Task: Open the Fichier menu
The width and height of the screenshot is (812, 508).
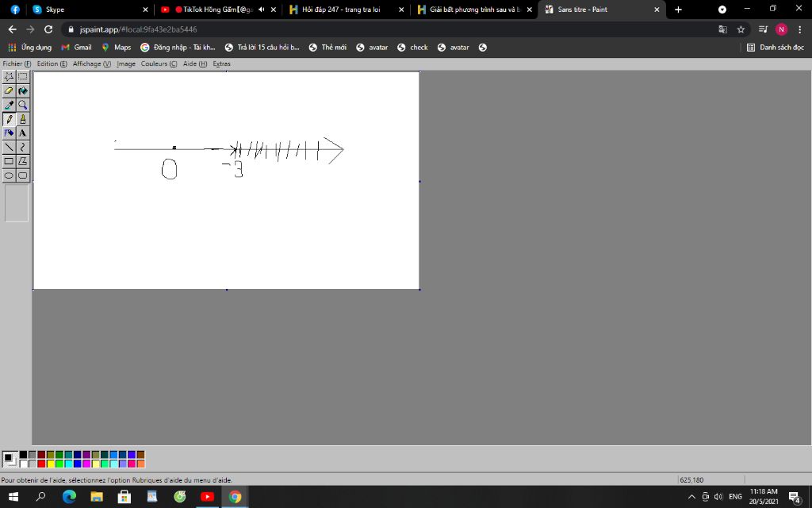Action: pyautogui.click(x=17, y=63)
